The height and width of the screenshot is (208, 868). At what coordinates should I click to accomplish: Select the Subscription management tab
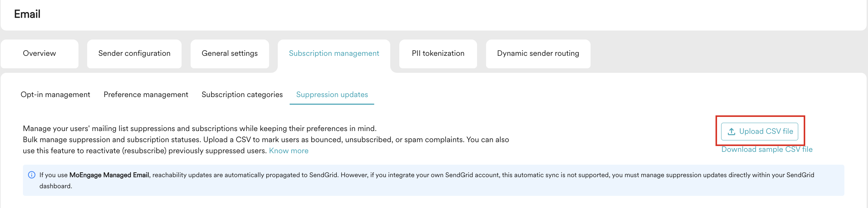[334, 54]
